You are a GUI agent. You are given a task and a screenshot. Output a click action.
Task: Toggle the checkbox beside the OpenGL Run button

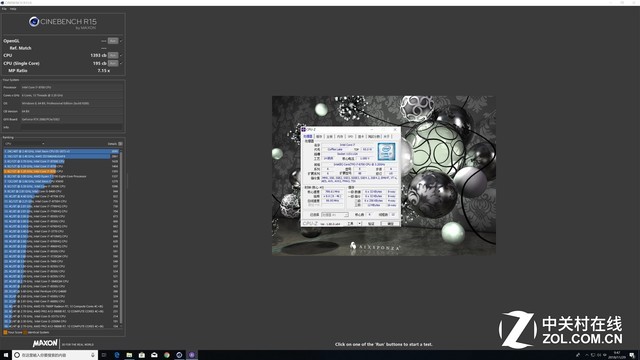coord(121,41)
